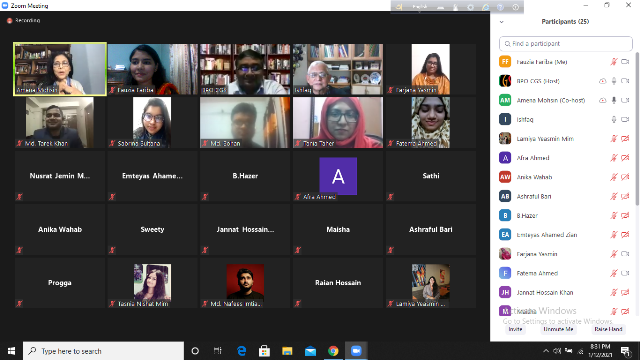
Task: Open the help question mark in the language bar
Action: tap(500, 7)
